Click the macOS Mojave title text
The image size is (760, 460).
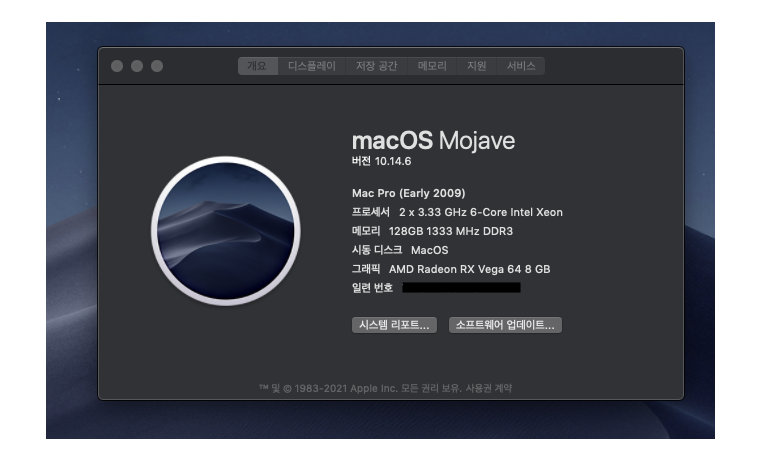pyautogui.click(x=433, y=141)
